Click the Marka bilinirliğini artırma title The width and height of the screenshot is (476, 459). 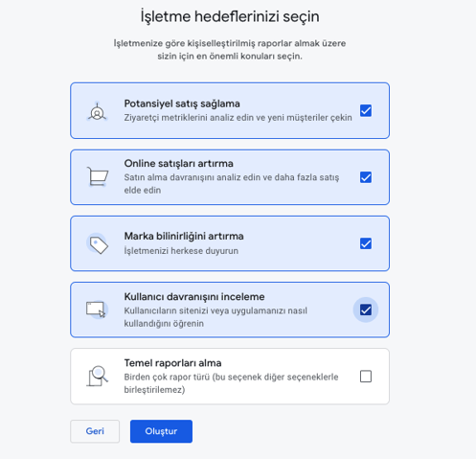tap(184, 236)
